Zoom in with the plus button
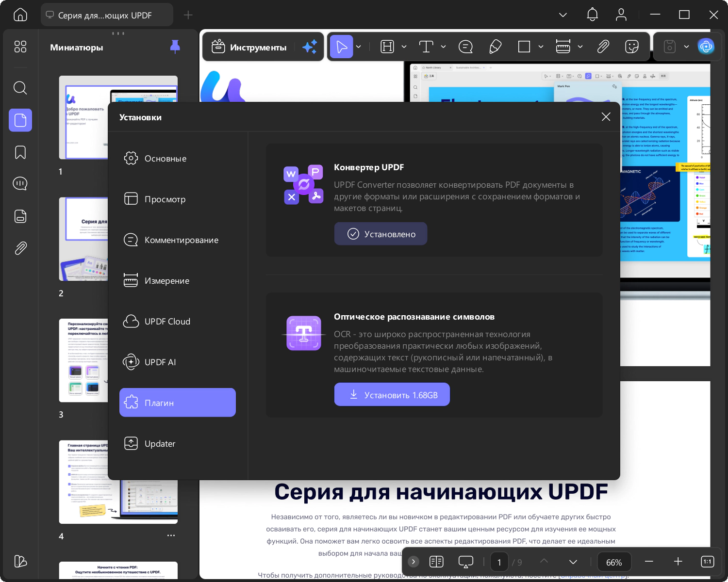Image resolution: width=728 pixels, height=582 pixels. click(678, 562)
